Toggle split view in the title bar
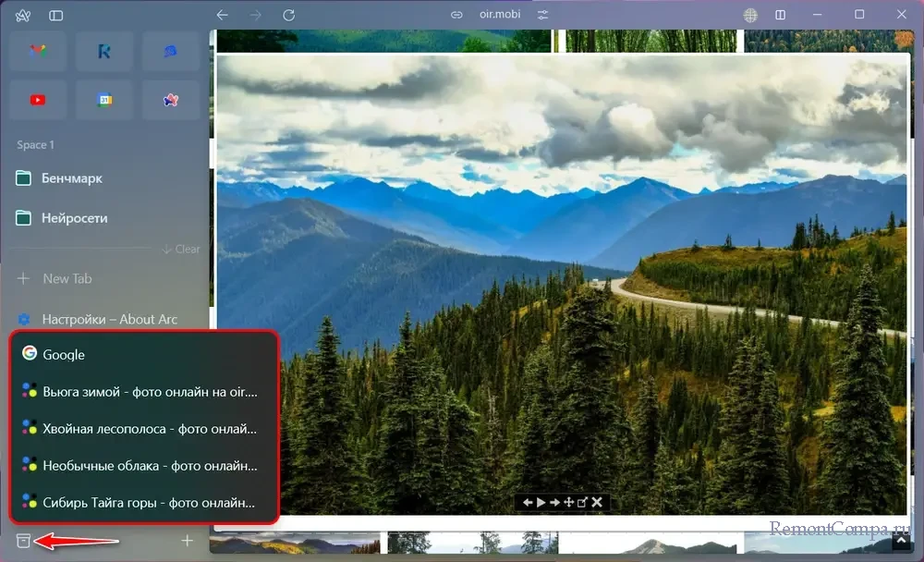 click(781, 15)
